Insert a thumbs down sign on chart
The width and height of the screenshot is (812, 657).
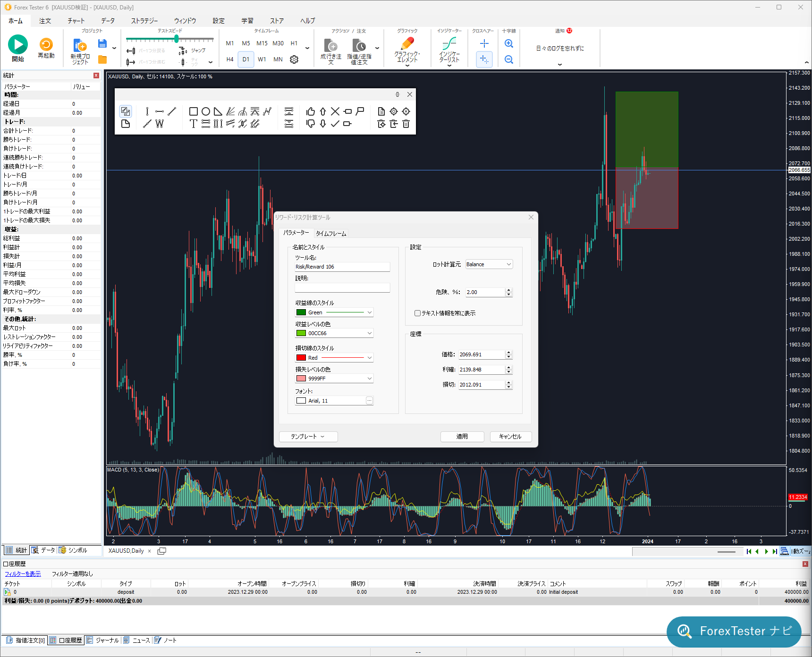[x=310, y=124]
